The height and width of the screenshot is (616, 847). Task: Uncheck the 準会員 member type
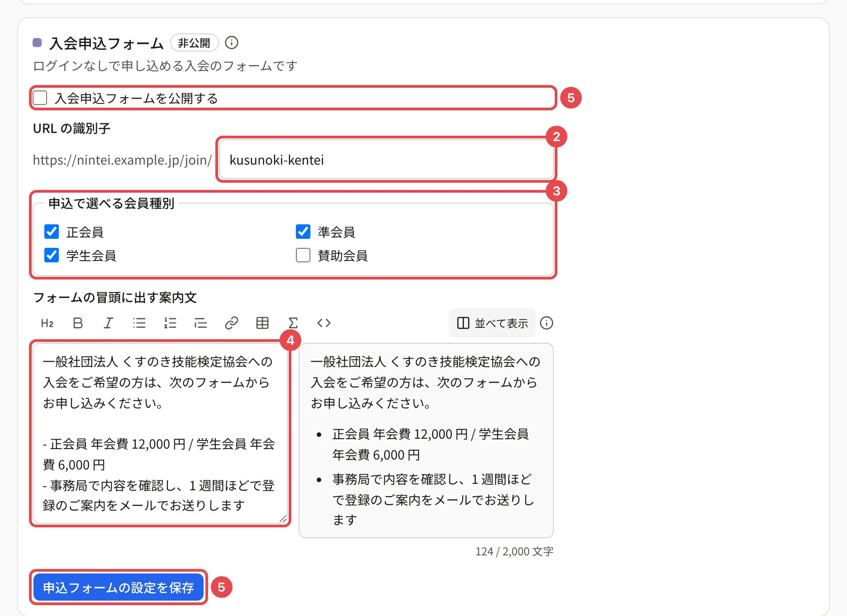303,232
